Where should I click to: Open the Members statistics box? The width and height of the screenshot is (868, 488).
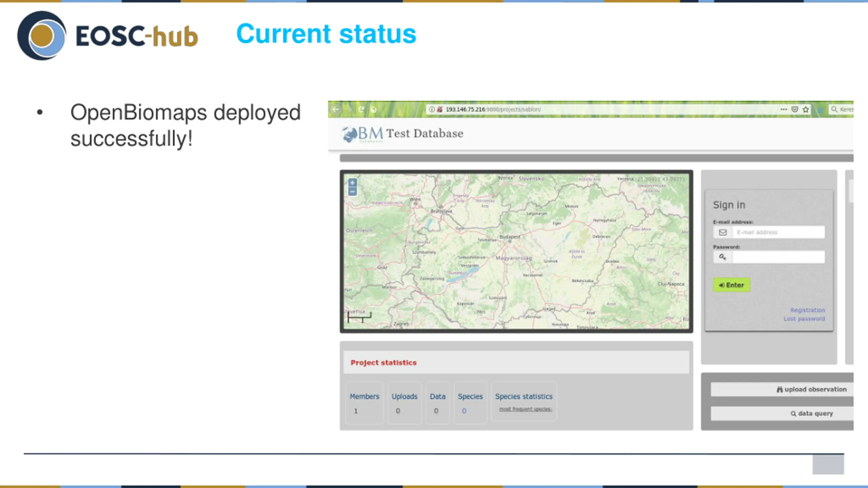pyautogui.click(x=364, y=403)
